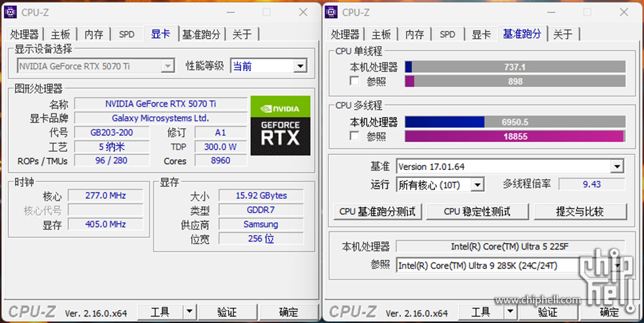Minimize the right CPU-Z window
Screen dimensions: 644x323
click(x=551, y=12)
